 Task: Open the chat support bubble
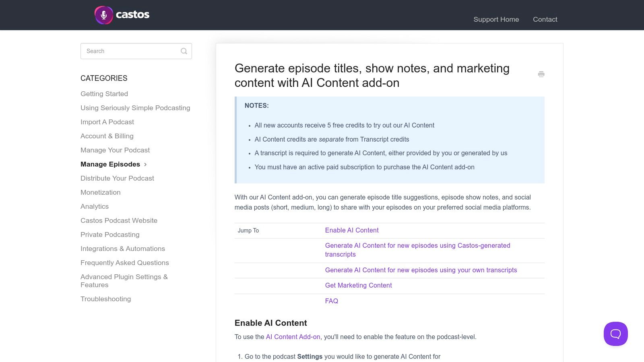click(615, 333)
